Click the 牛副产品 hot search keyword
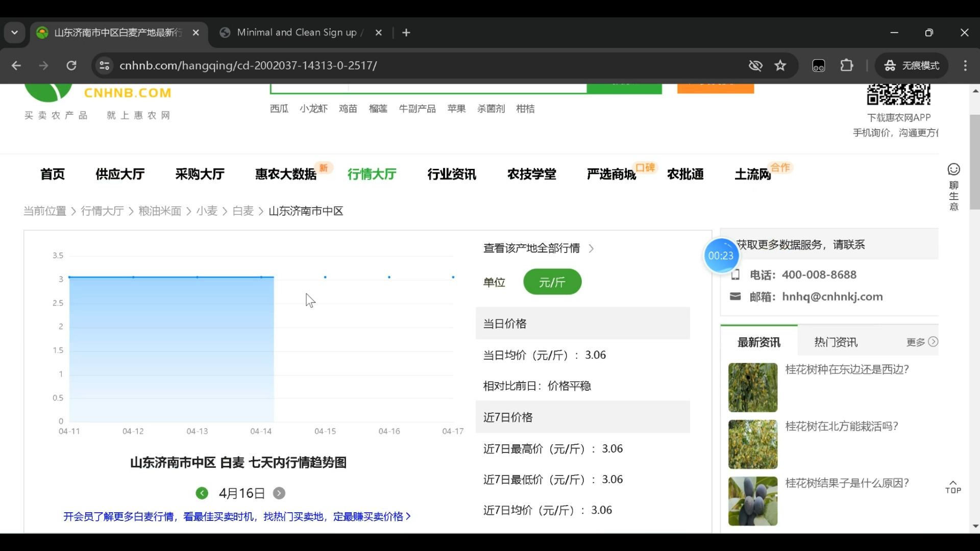 pos(418,109)
